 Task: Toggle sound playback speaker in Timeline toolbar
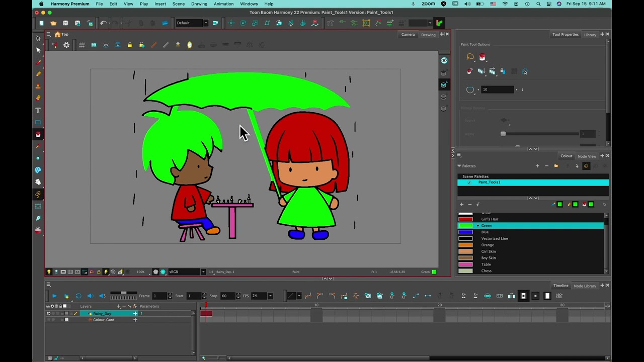pyautogui.click(x=91, y=296)
